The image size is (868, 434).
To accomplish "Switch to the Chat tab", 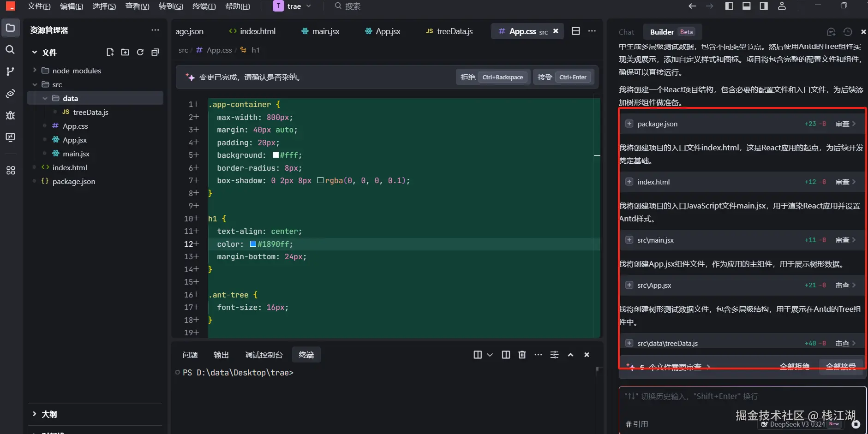I will pyautogui.click(x=626, y=32).
